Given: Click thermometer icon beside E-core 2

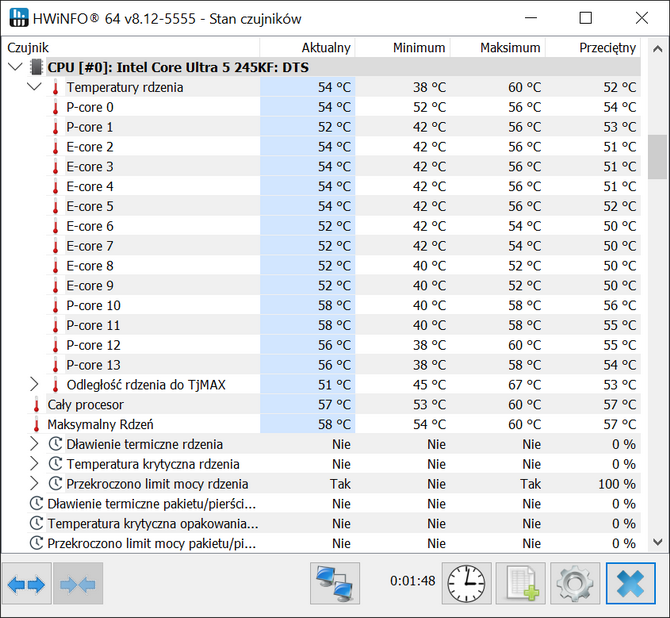Looking at the screenshot, I should pyautogui.click(x=55, y=147).
